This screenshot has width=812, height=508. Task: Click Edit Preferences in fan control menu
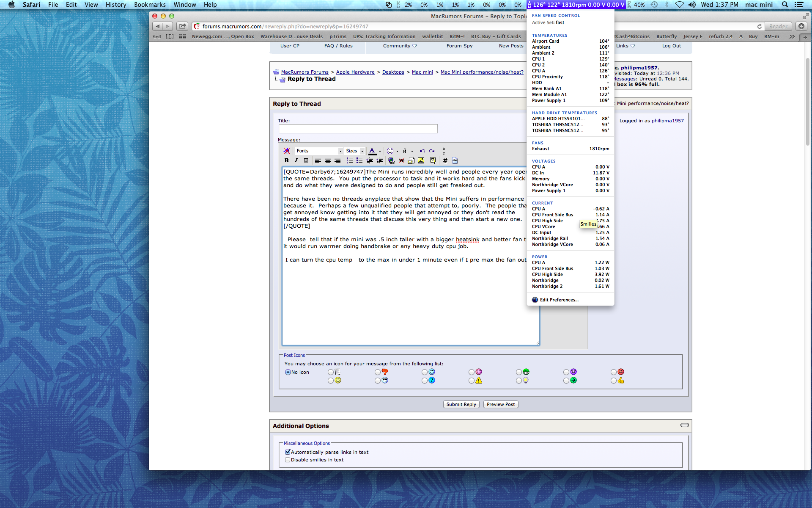(559, 300)
